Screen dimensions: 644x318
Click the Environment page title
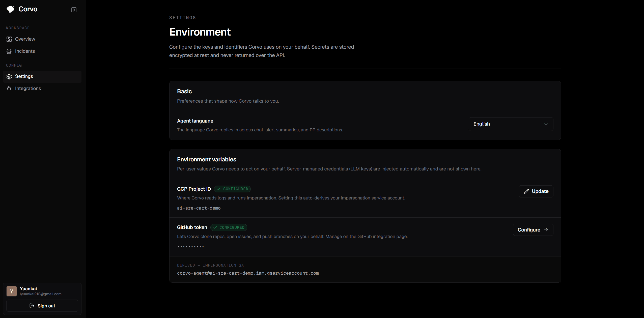tap(200, 32)
